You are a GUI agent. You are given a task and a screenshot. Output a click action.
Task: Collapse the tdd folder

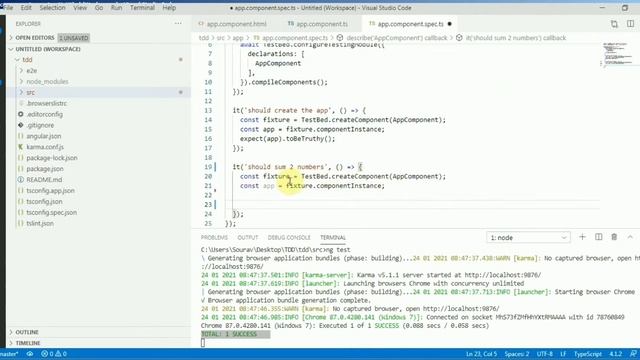[27, 60]
